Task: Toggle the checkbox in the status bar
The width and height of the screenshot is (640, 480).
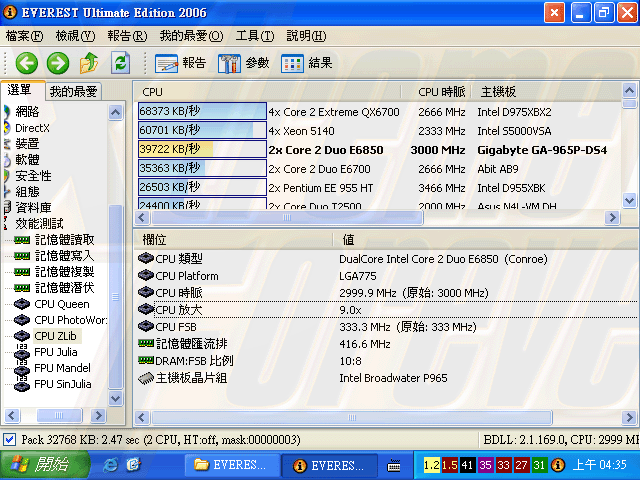Action: pos(9,440)
